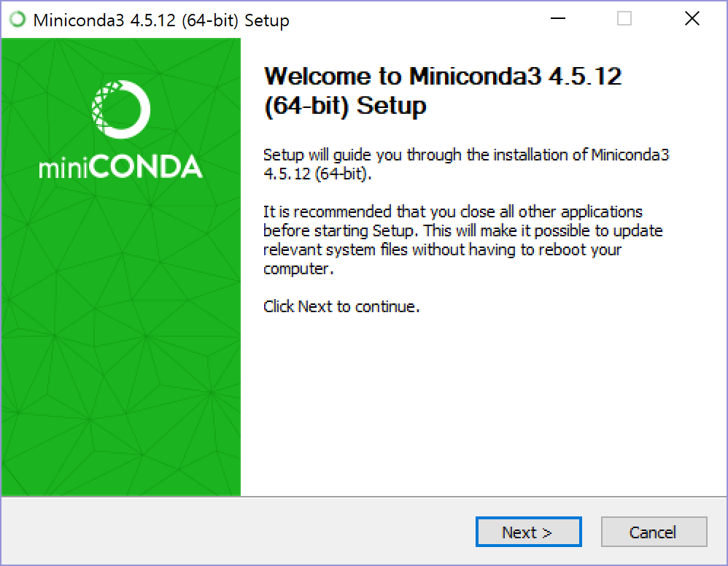Close the installer with the X button

(x=692, y=19)
